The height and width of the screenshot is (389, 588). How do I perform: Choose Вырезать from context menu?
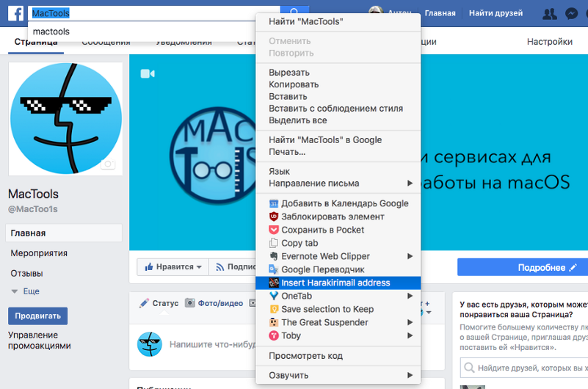pyautogui.click(x=338, y=73)
